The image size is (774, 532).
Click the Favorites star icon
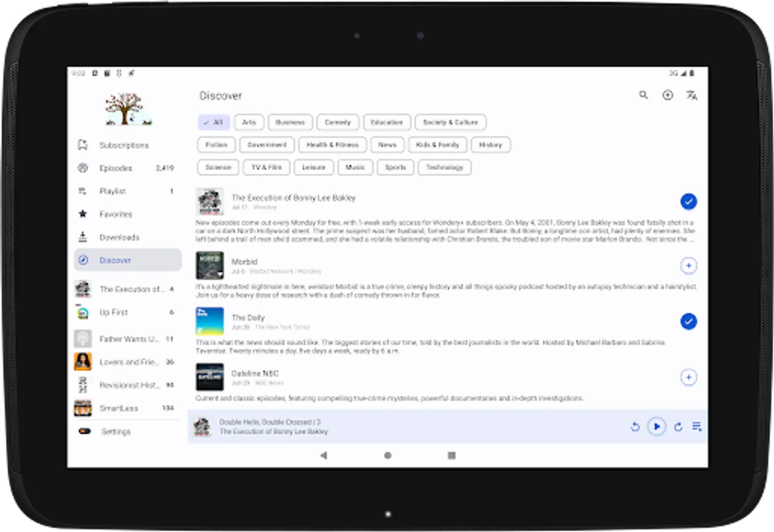tap(83, 214)
